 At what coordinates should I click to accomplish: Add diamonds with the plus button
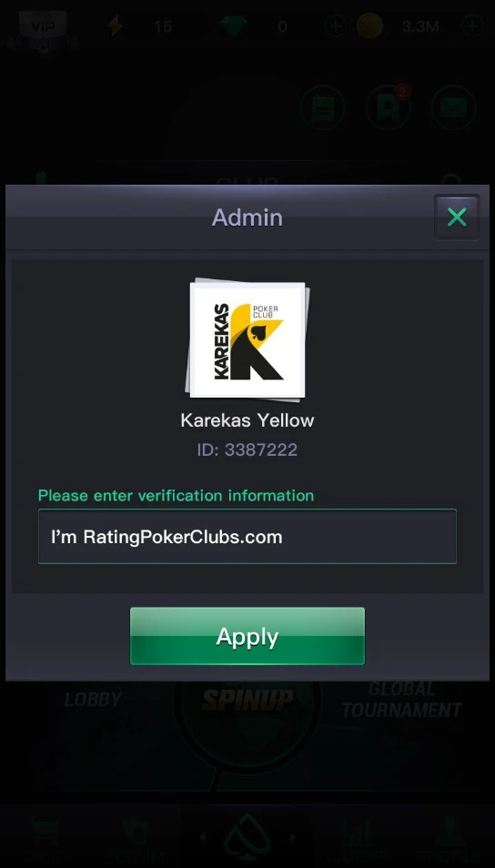[x=336, y=25]
